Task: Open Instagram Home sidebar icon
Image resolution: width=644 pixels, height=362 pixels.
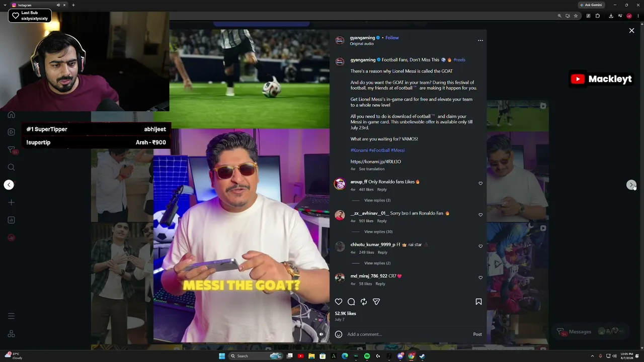Action: tap(11, 115)
